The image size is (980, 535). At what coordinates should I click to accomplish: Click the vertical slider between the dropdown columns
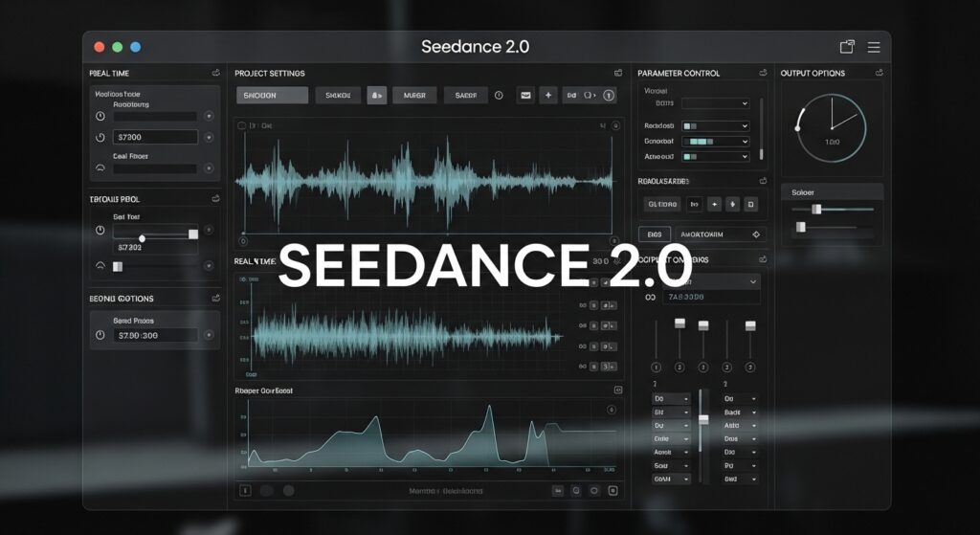coord(703,420)
